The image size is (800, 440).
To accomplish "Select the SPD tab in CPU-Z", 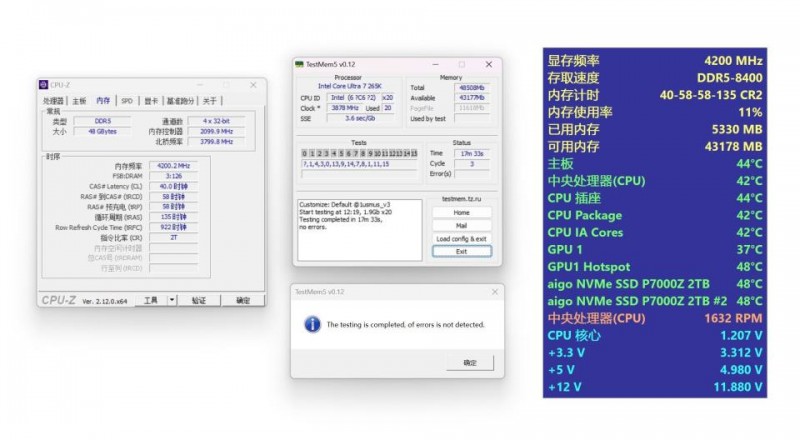I will coord(127,101).
